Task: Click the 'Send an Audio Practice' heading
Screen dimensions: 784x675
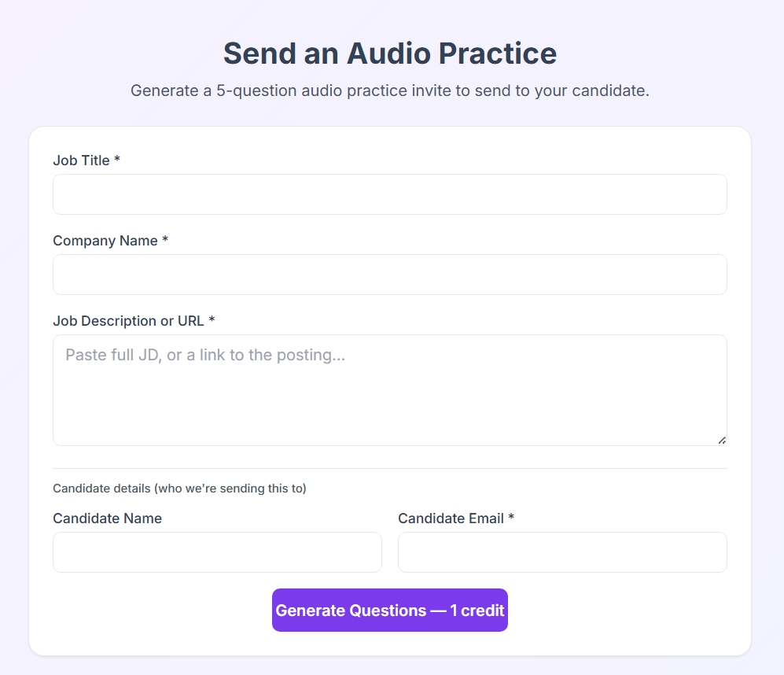Action: (x=389, y=53)
